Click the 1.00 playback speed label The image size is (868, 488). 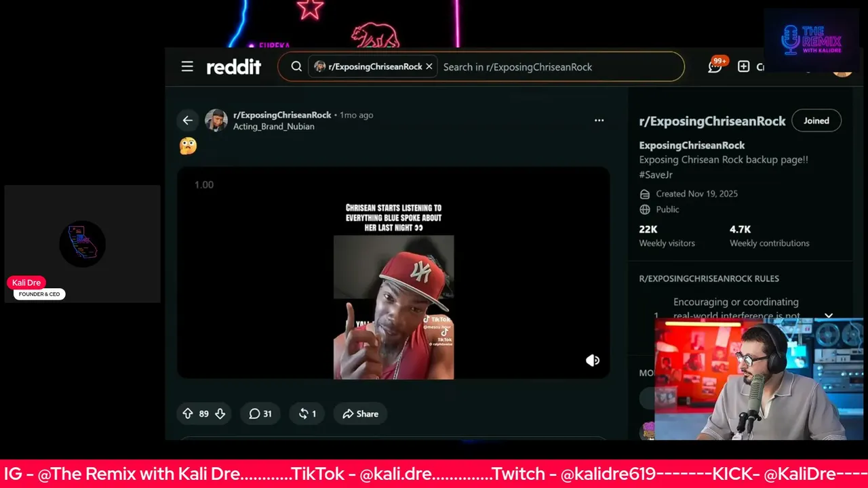pos(204,185)
